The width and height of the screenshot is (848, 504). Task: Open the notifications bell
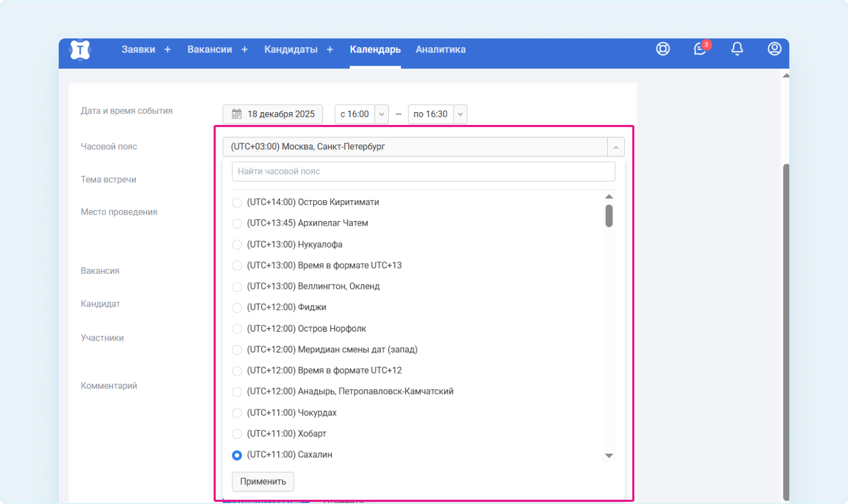click(737, 49)
